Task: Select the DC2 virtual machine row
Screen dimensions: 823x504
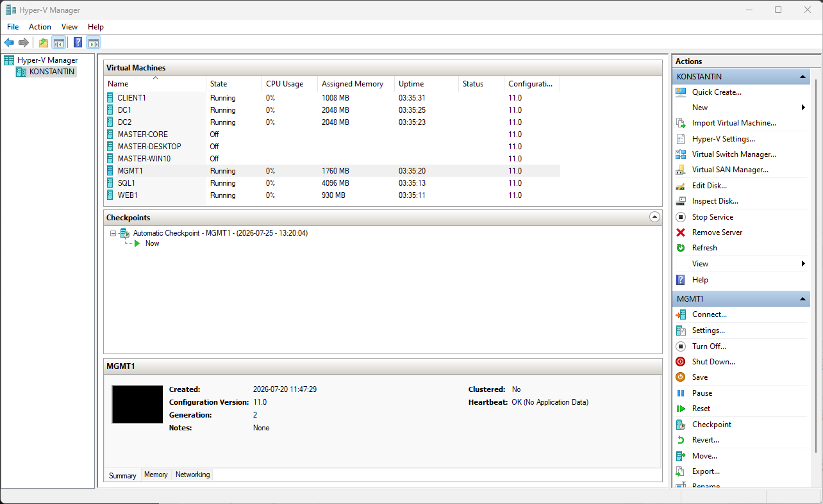Action: click(x=332, y=122)
